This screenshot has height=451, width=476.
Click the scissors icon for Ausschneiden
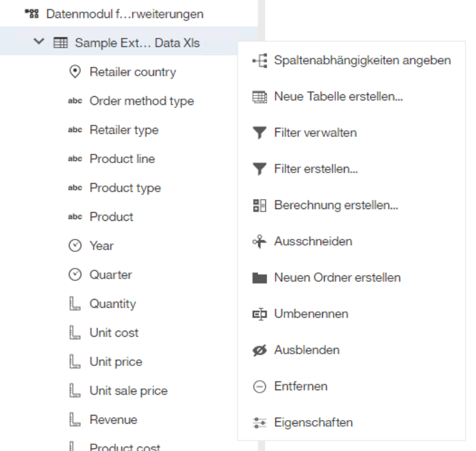260,241
